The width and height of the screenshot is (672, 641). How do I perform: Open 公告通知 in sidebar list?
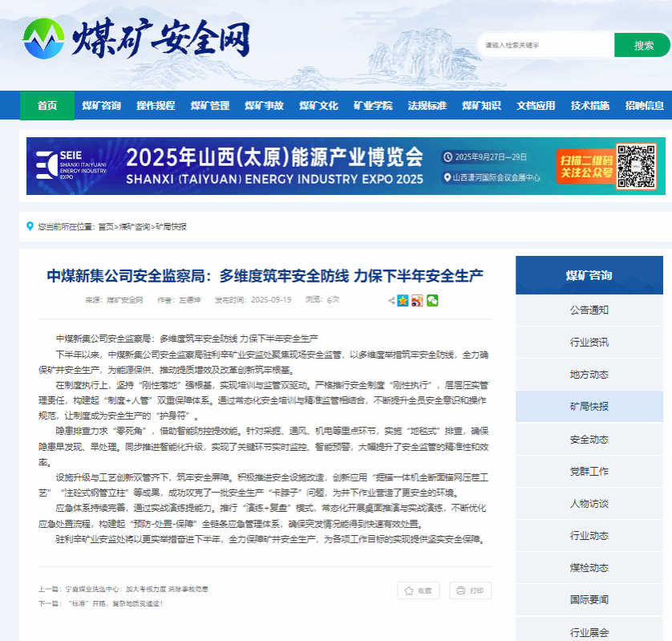pyautogui.click(x=589, y=310)
